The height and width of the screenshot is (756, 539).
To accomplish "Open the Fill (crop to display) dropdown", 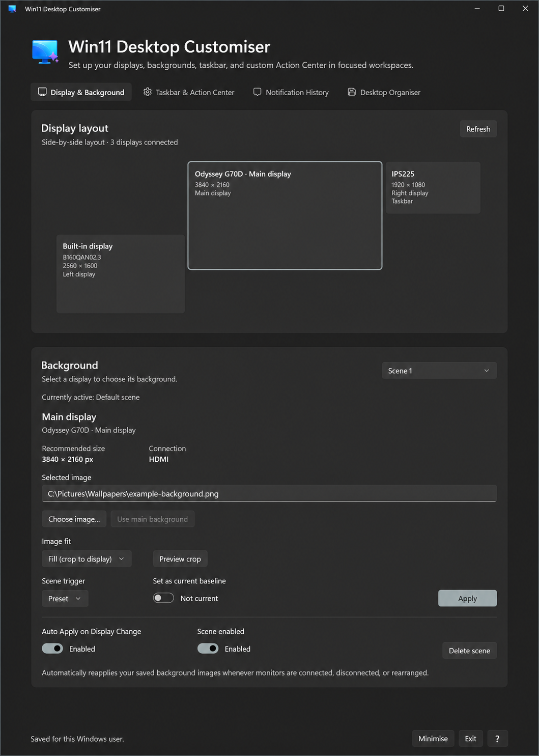I will (87, 559).
